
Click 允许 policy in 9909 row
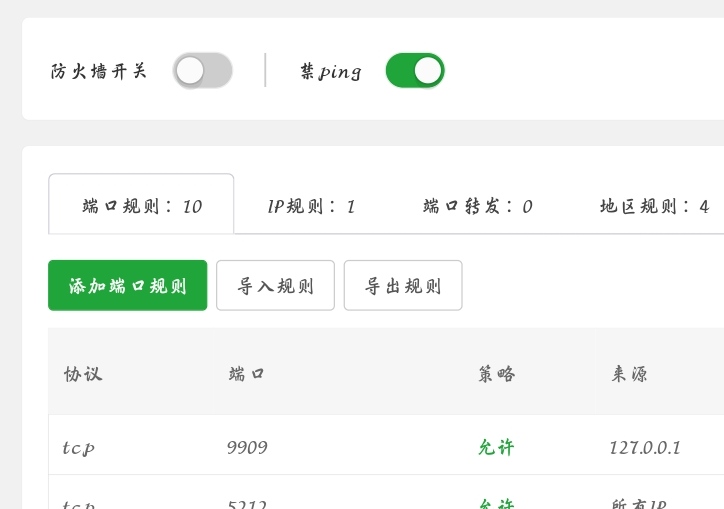point(496,447)
